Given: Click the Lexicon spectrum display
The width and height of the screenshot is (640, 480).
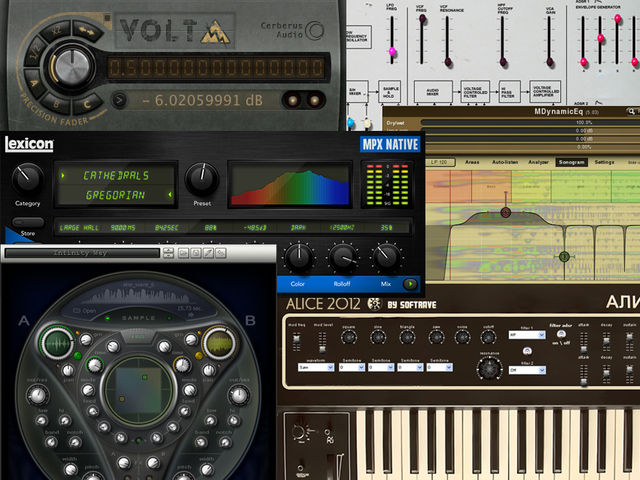Looking at the screenshot, I should (x=290, y=185).
